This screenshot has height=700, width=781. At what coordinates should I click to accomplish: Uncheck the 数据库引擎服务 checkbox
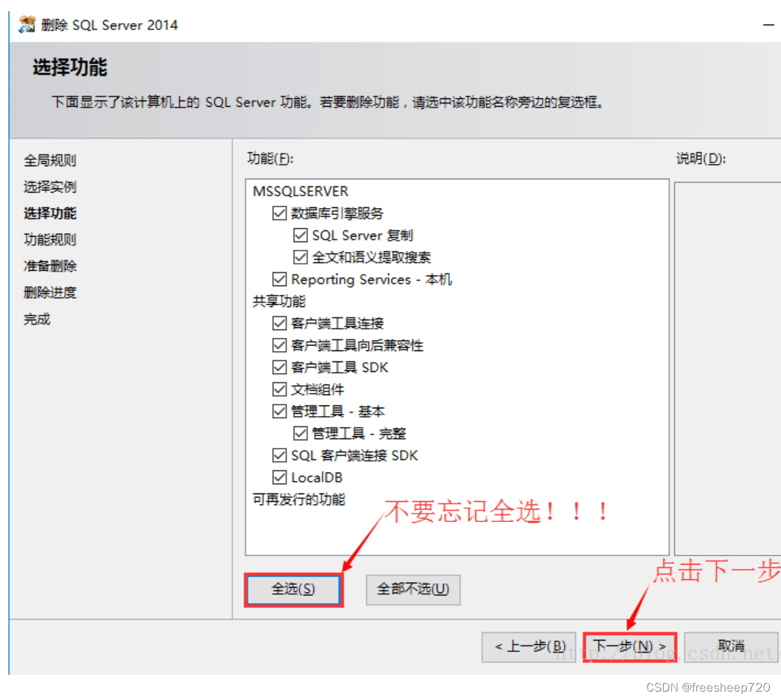(x=279, y=214)
